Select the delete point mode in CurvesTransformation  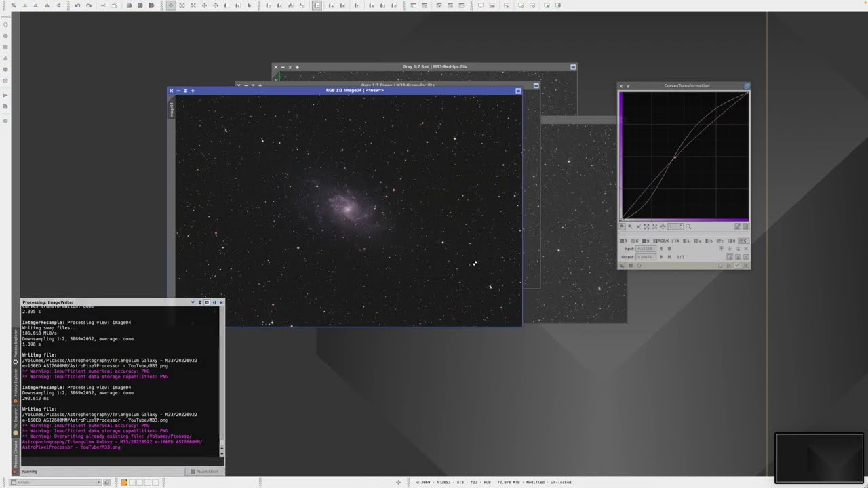[x=639, y=226]
